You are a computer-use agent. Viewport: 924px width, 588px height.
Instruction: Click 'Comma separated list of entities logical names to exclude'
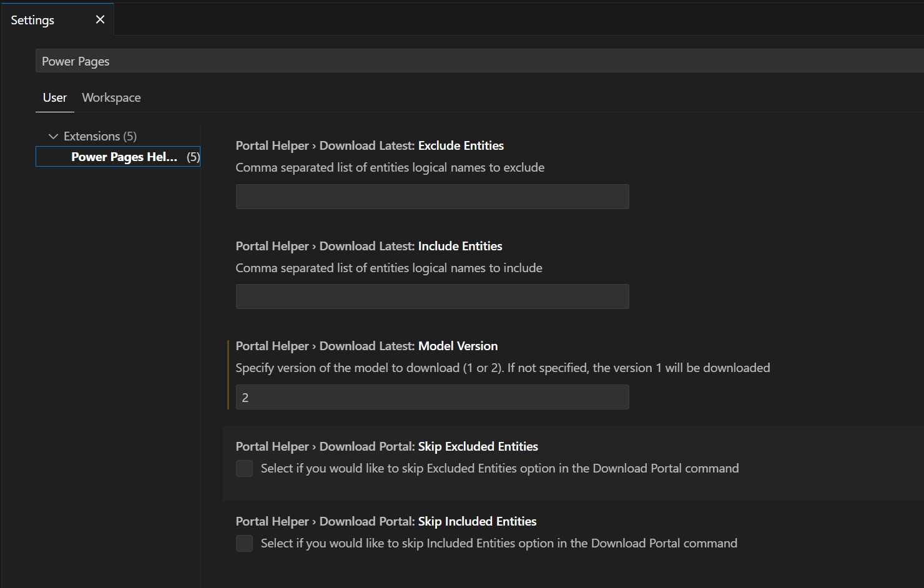pyautogui.click(x=390, y=167)
